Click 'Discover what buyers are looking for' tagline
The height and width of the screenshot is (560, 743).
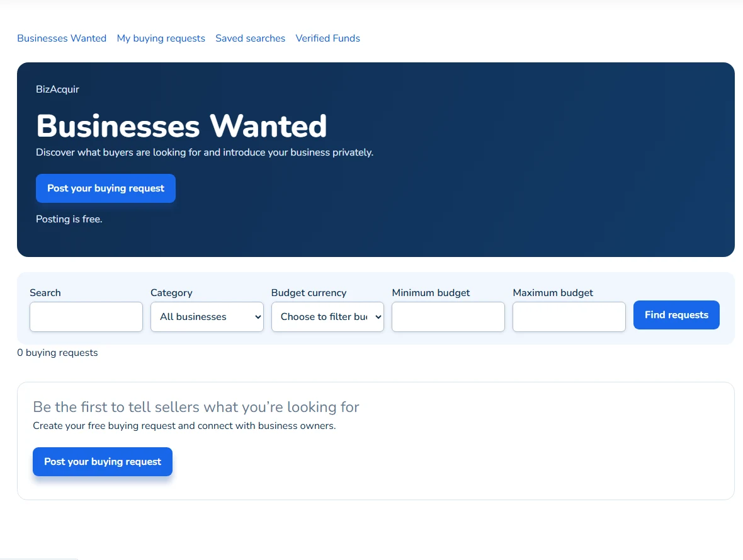(x=205, y=152)
